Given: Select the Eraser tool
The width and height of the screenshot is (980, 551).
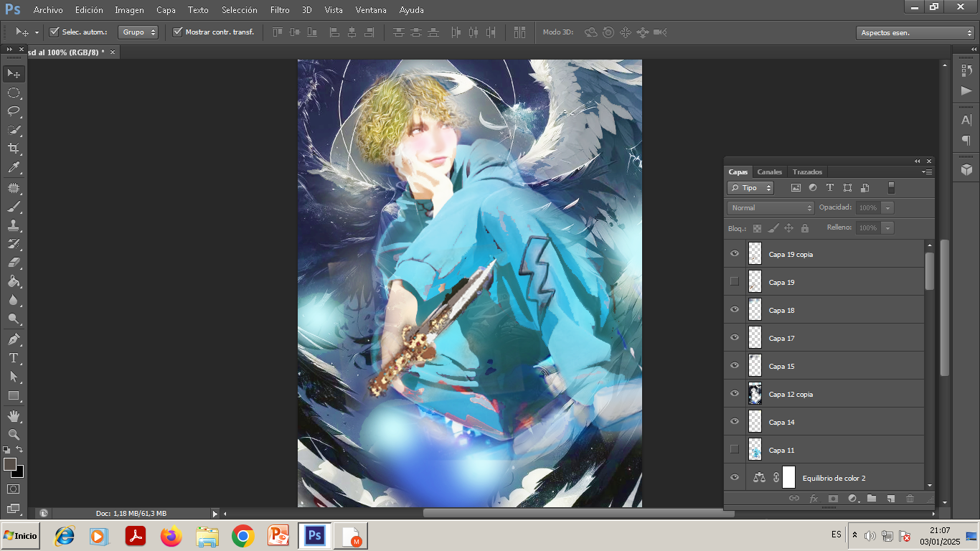Looking at the screenshot, I should 14,263.
